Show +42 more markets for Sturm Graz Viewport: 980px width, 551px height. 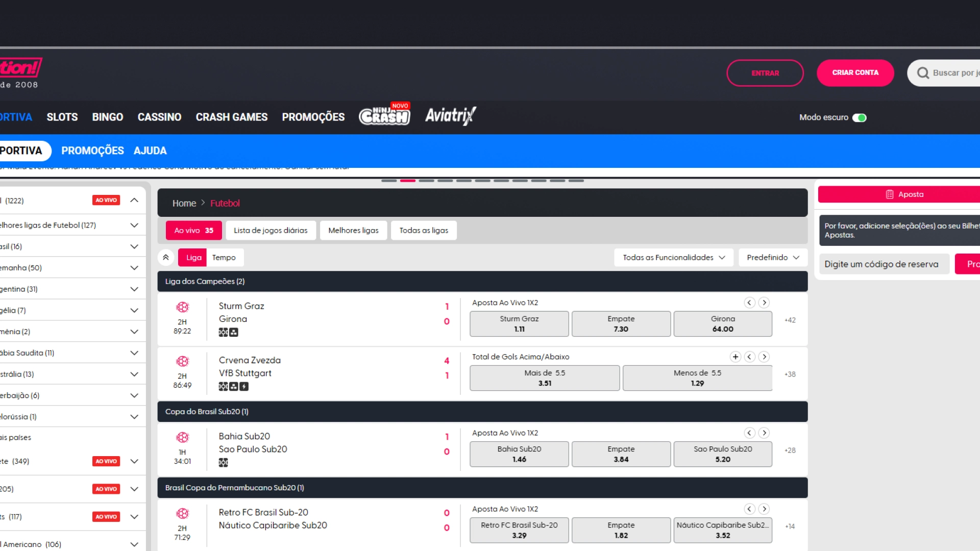(x=790, y=320)
